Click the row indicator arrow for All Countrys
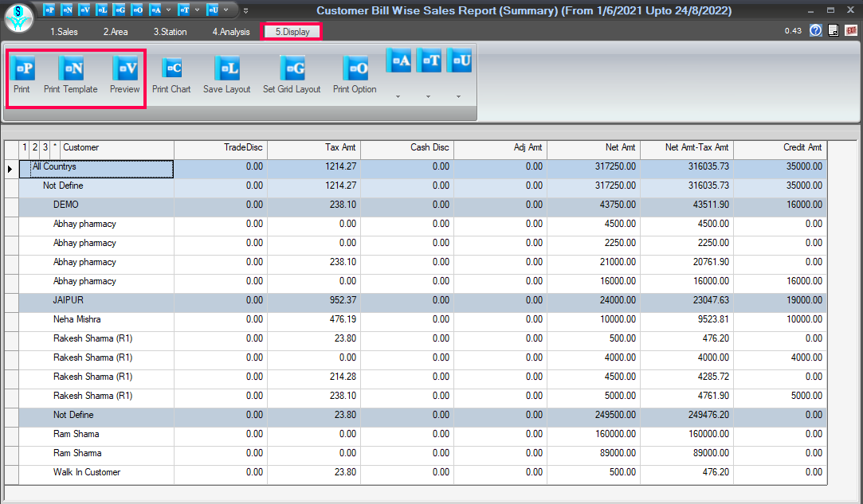 pyautogui.click(x=11, y=169)
